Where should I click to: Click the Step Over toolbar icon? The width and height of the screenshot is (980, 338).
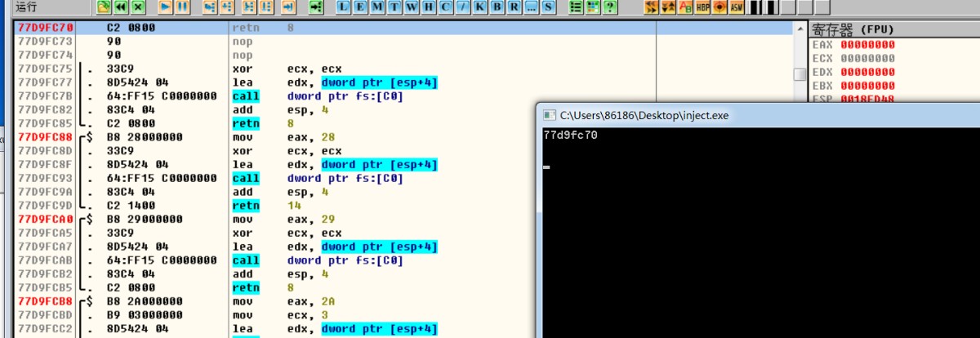click(x=227, y=7)
